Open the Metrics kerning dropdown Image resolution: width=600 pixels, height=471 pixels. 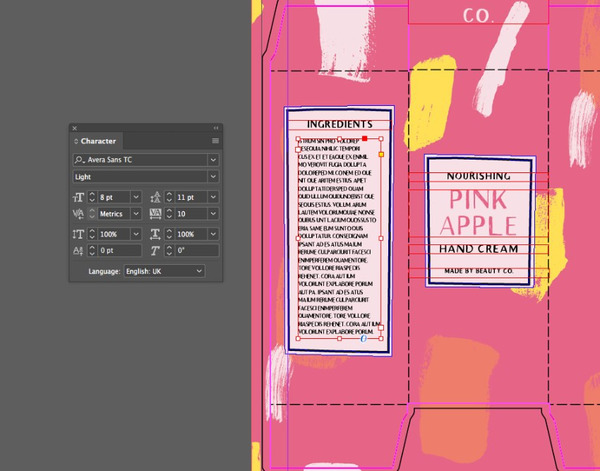(x=136, y=214)
